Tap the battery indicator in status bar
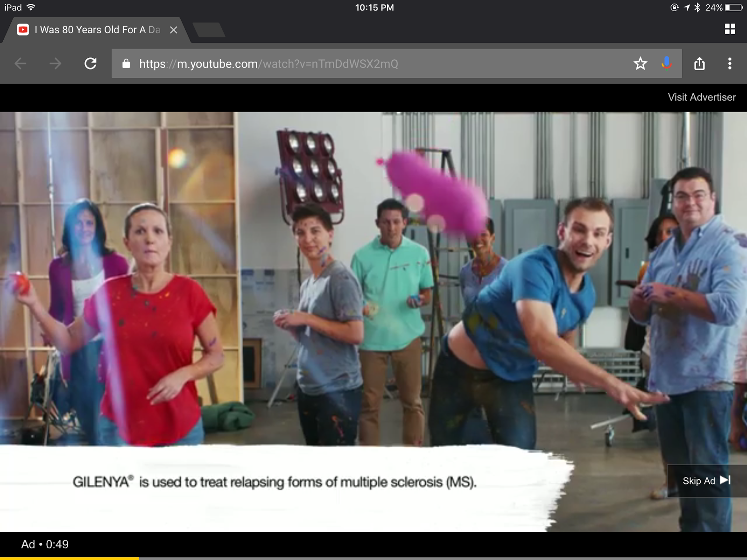The image size is (747, 560). pos(734,7)
